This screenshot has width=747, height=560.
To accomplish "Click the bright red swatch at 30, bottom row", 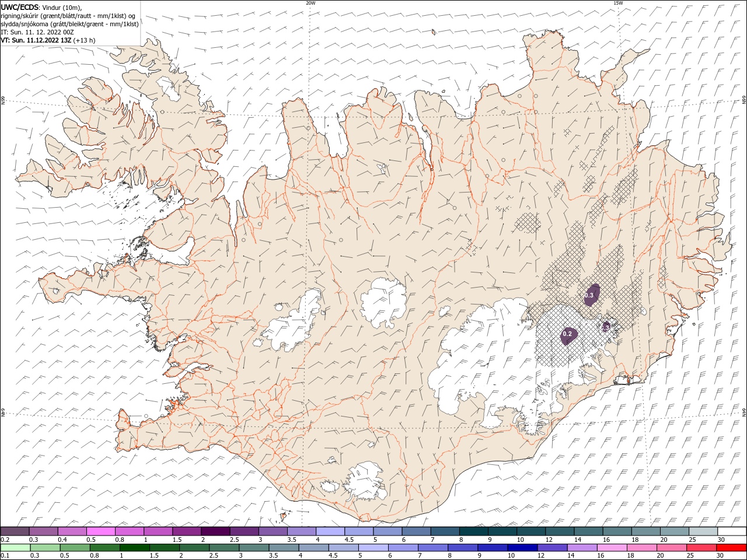I will pyautogui.click(x=731, y=548).
